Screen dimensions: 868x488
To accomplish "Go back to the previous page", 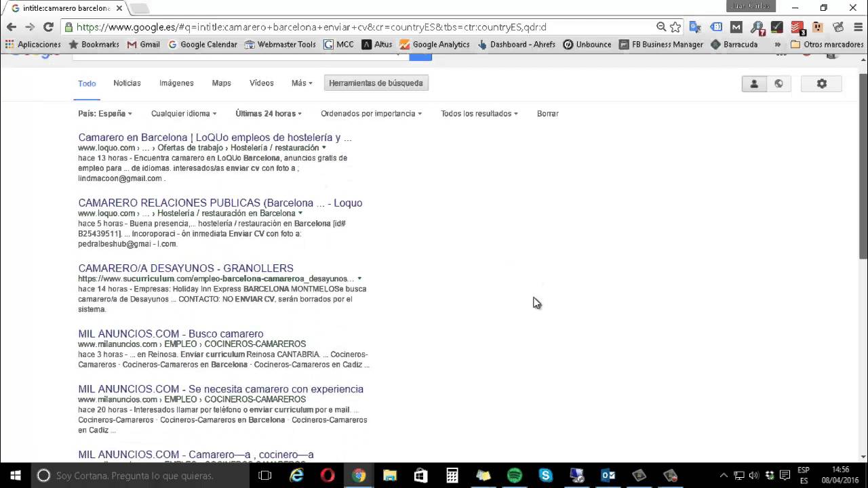I will [12, 27].
